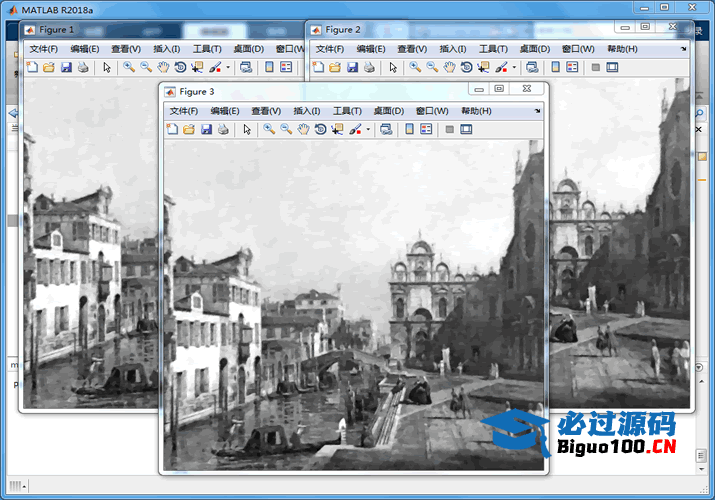Open 窗口(W) menu in Figure 3
This screenshot has width=715, height=500.
click(432, 111)
